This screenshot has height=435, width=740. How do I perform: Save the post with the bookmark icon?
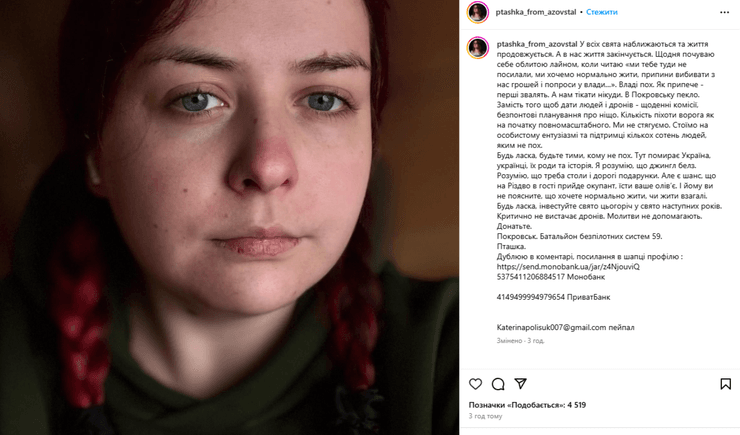point(725,384)
